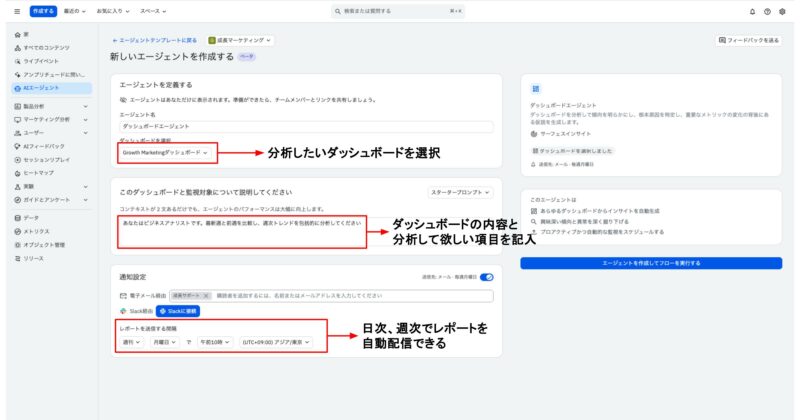Toggle the notification delivery switch
The height and width of the screenshot is (420, 800).
(487, 277)
